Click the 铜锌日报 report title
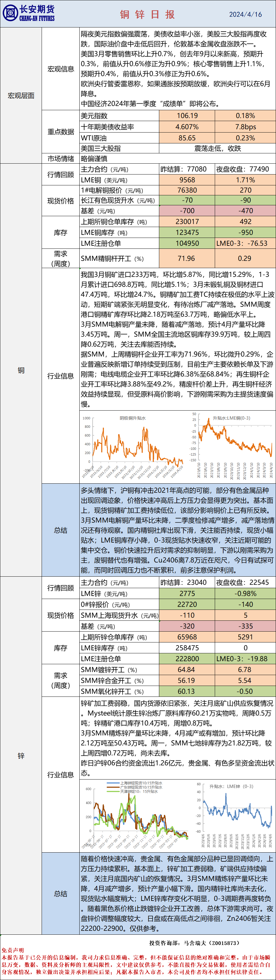 coord(148,14)
